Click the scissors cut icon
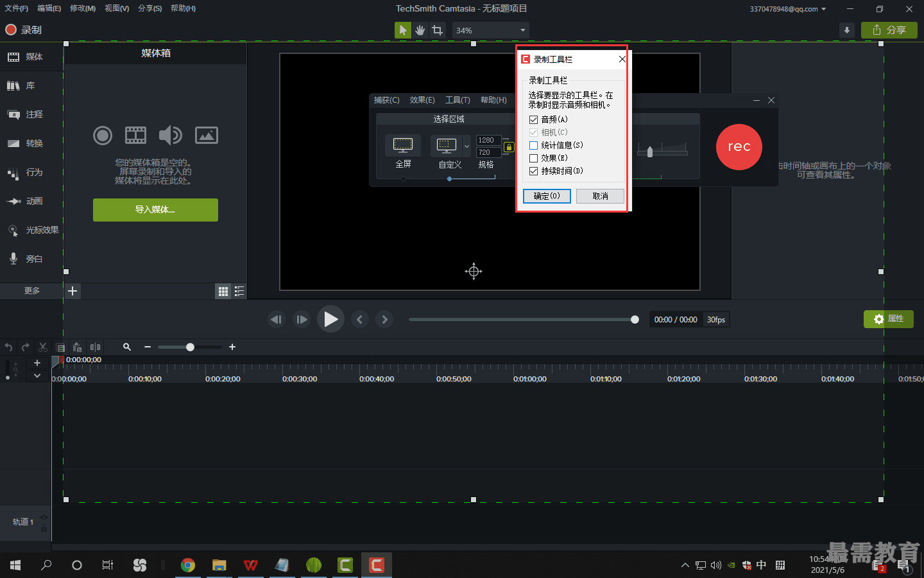This screenshot has width=924, height=578. tap(43, 347)
